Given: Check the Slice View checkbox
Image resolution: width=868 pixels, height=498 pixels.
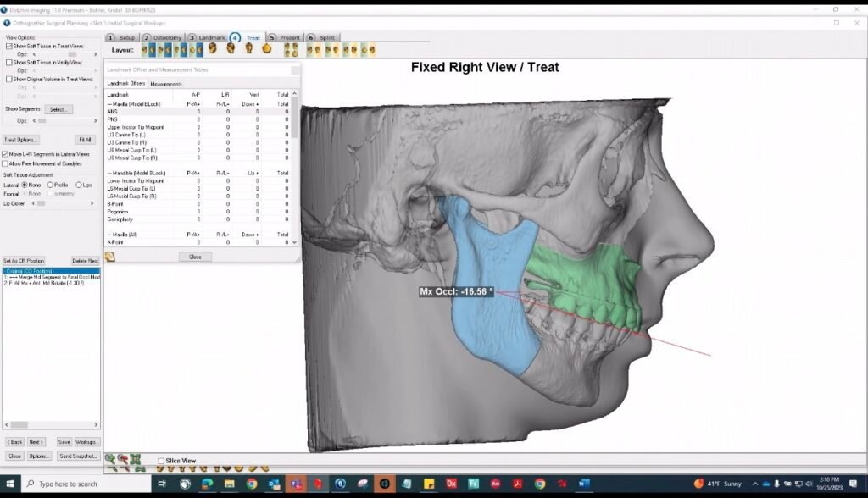Looking at the screenshot, I should click(x=161, y=461).
